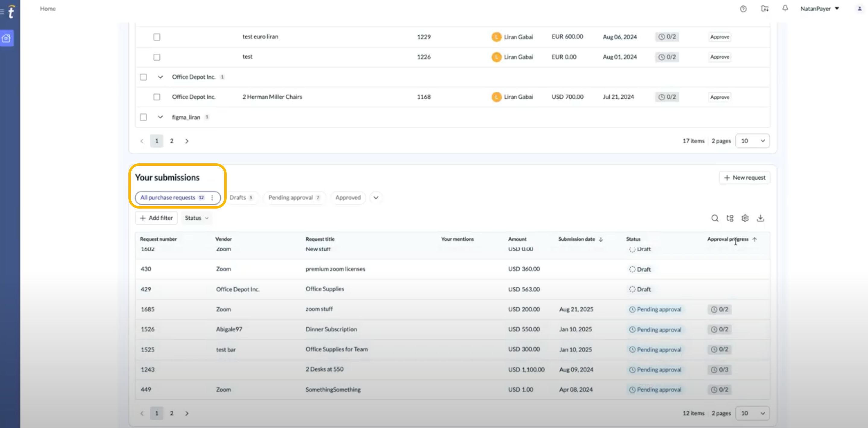Approve the 2 Herman Miller Chairs request
The height and width of the screenshot is (428, 868).
tap(719, 97)
